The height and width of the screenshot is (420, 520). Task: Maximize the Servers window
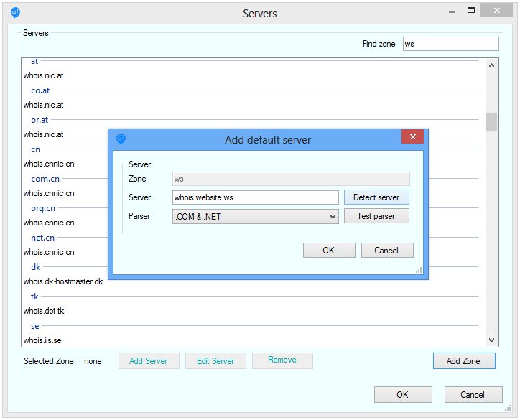[x=471, y=10]
